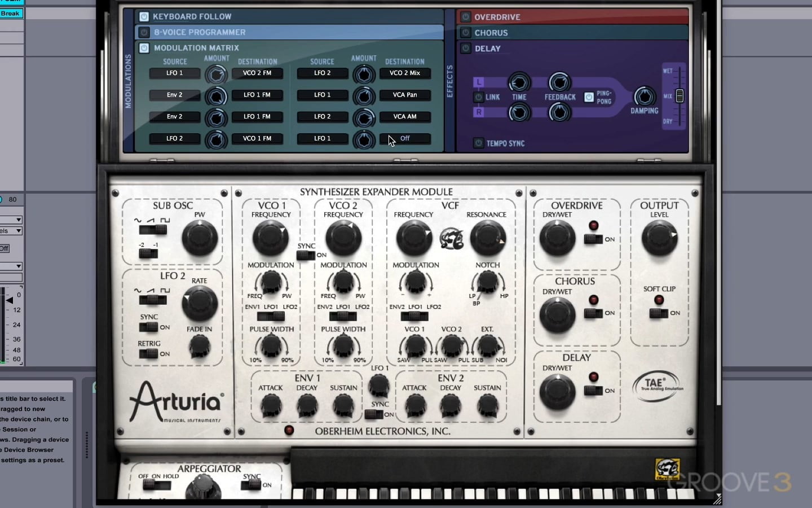This screenshot has height=508, width=812.
Task: Toggle the Delay effect power icon
Action: pyautogui.click(x=466, y=49)
